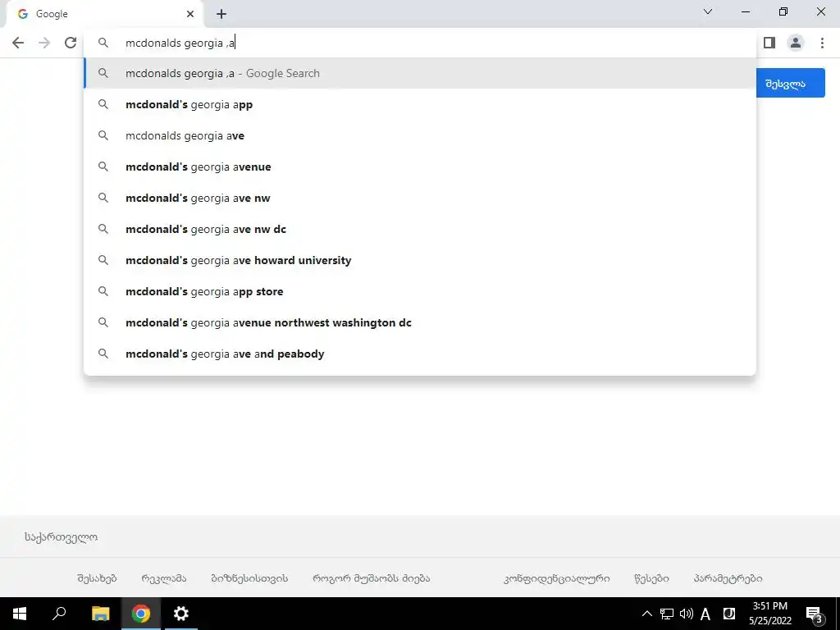840x630 pixels.
Task: Open the შესახებ footer link
Action: (97, 578)
